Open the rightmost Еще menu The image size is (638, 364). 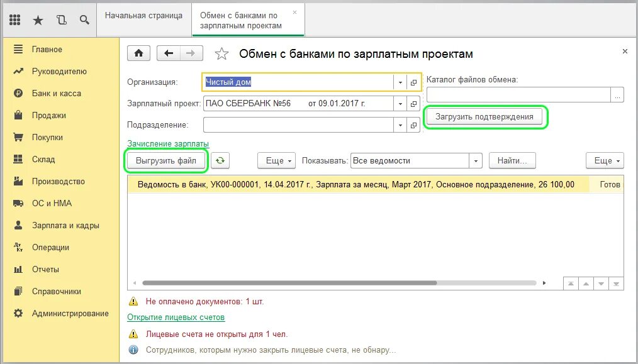point(605,161)
